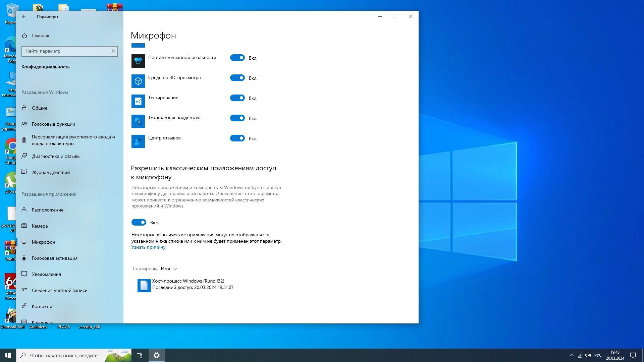The height and width of the screenshot is (362, 644).
Task: Select Хост-процесс Windows (Rundll32) entry text
Action: pos(188,281)
